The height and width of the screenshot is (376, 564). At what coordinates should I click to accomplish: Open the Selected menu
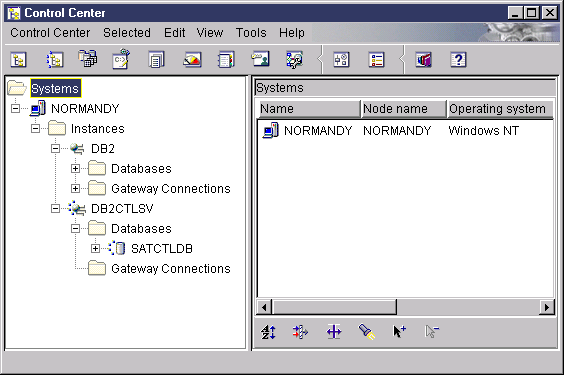point(127,33)
